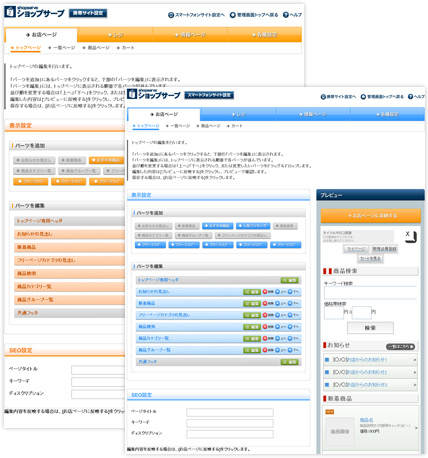428x458 pixels.
Task: Move 商品カテゴリ一覧 part up
Action: [x=281, y=339]
